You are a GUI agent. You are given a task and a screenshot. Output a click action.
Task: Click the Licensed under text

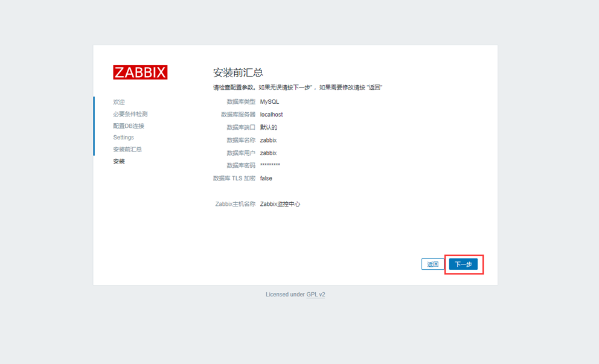(285, 295)
